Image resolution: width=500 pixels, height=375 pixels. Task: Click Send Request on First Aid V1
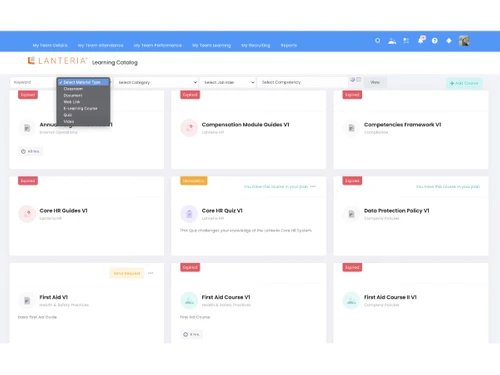(127, 273)
